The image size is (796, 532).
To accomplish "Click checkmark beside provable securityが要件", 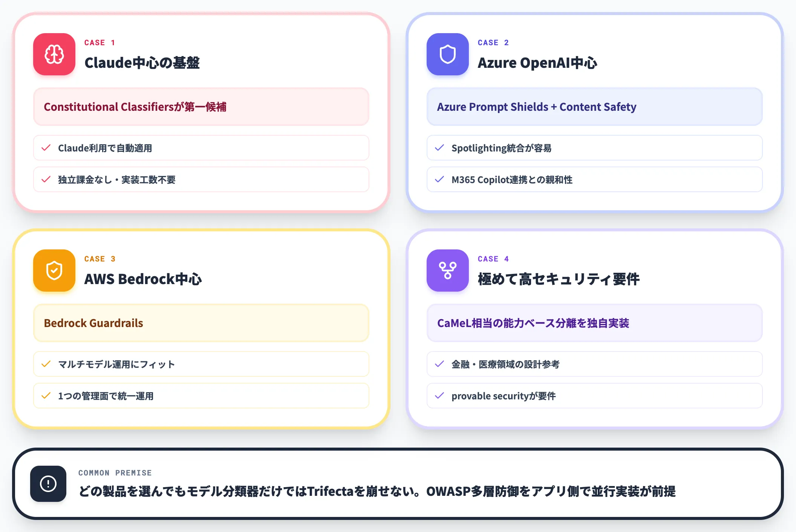I will coord(439,396).
